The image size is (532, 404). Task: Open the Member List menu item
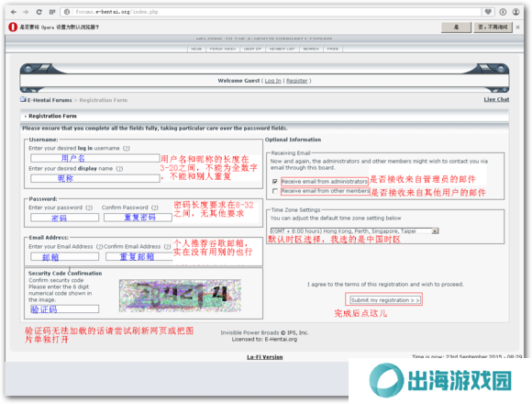(282, 49)
